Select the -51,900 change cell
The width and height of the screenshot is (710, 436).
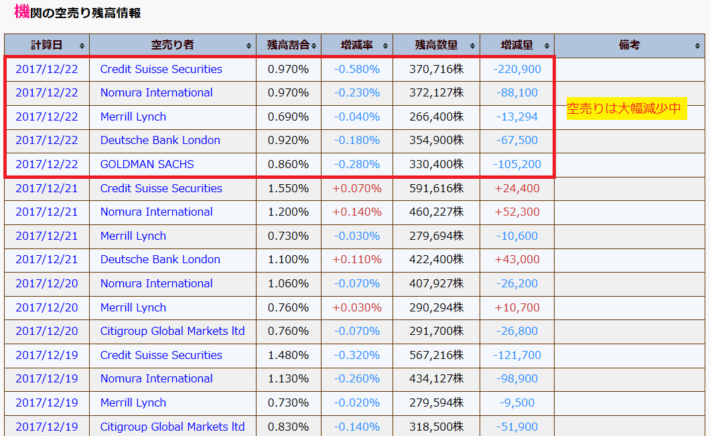tap(517, 426)
